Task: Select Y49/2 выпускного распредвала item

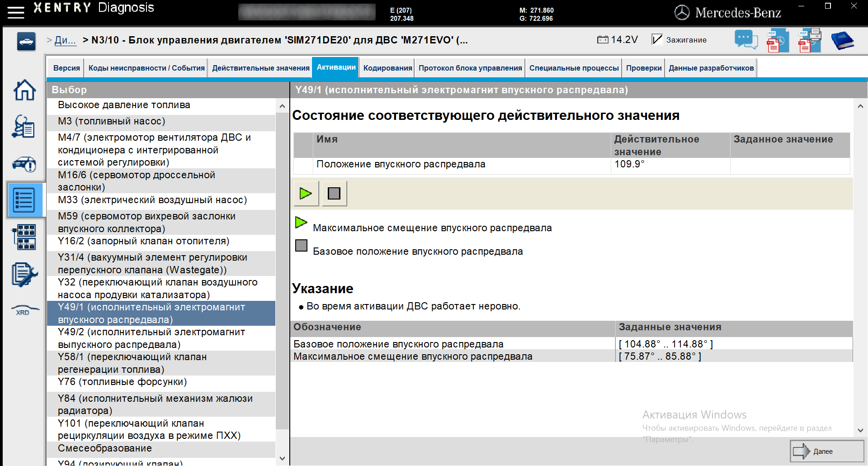Action: tap(161, 338)
